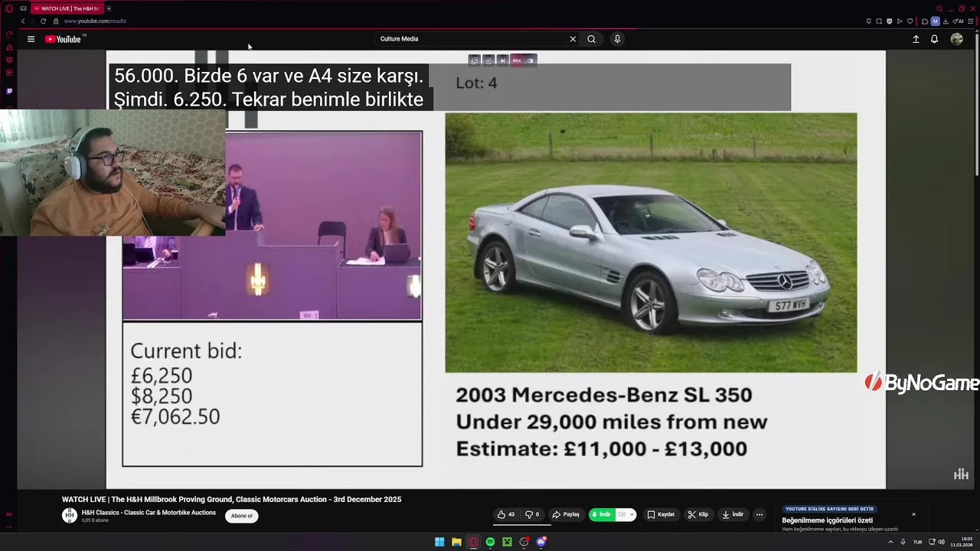This screenshot has height=551, width=980.
Task: Clear the search box with X
Action: point(573,39)
